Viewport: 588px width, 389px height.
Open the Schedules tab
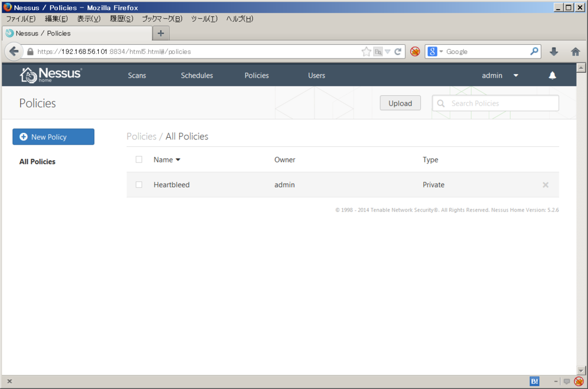point(197,75)
